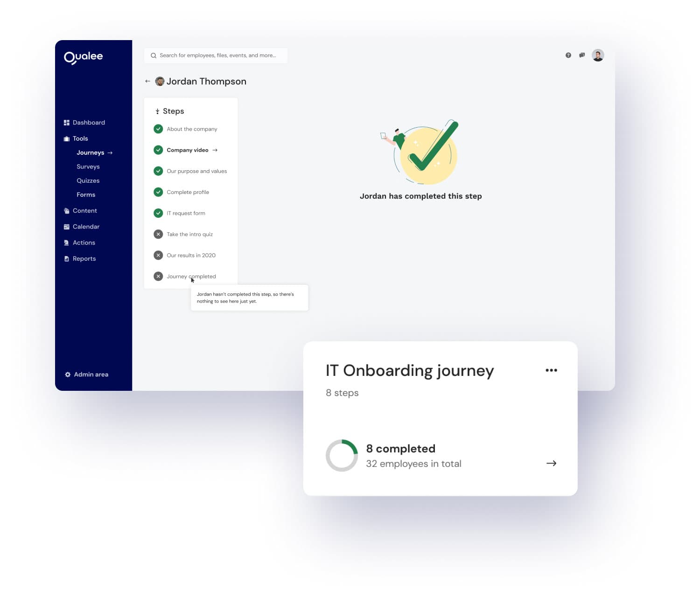The height and width of the screenshot is (596, 700).
Task: Go back with the left arrow
Action: point(147,81)
